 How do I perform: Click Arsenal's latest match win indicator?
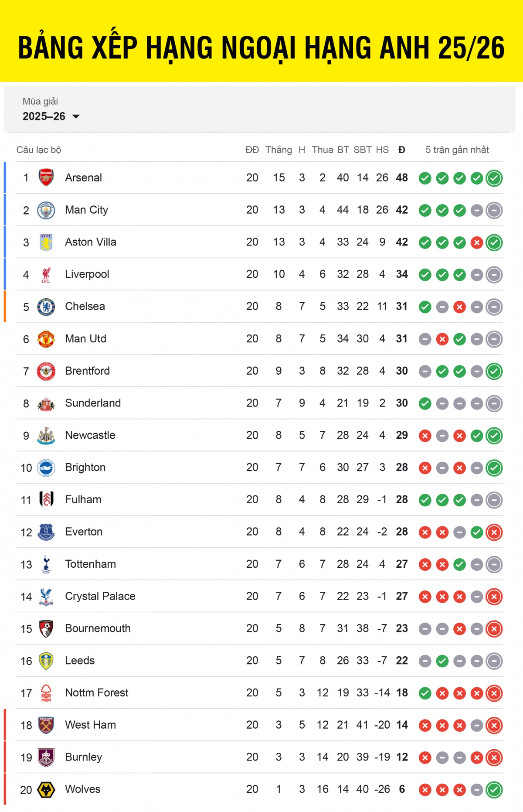(494, 178)
